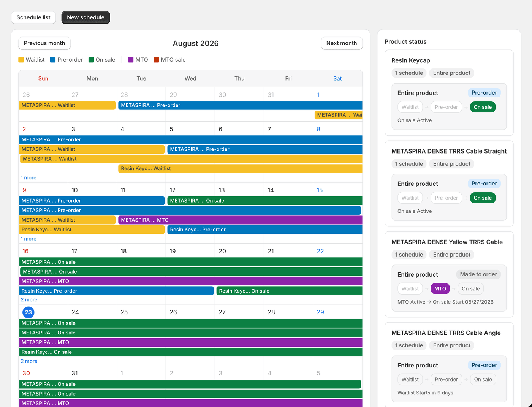Click Cable Straight's Entire product tag
Screen dimensions: 532x407
pos(451,164)
